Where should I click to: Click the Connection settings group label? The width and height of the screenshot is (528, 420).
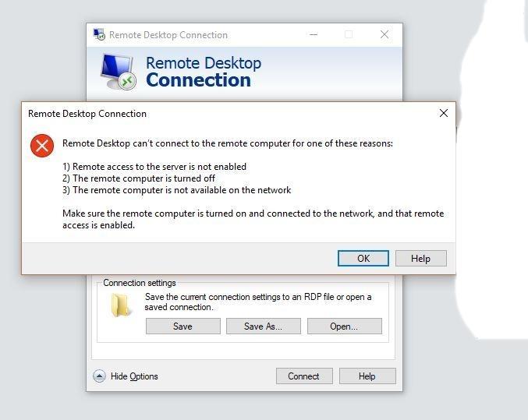pos(140,283)
